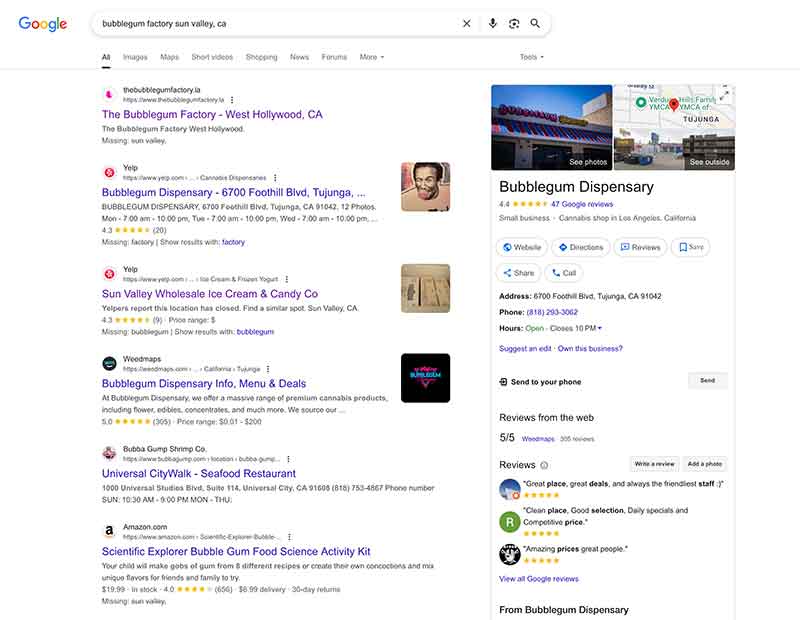See photos of Bubblegum Dispensary
This screenshot has width=800, height=620.
tap(552, 127)
